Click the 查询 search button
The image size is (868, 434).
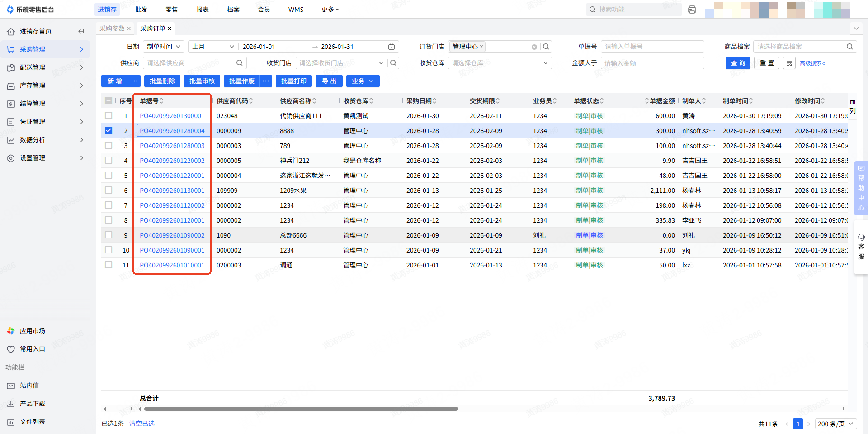click(x=737, y=63)
